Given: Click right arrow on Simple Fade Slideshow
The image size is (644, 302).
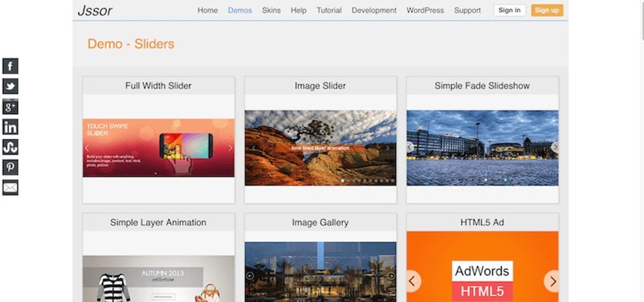Looking at the screenshot, I should [x=555, y=147].
